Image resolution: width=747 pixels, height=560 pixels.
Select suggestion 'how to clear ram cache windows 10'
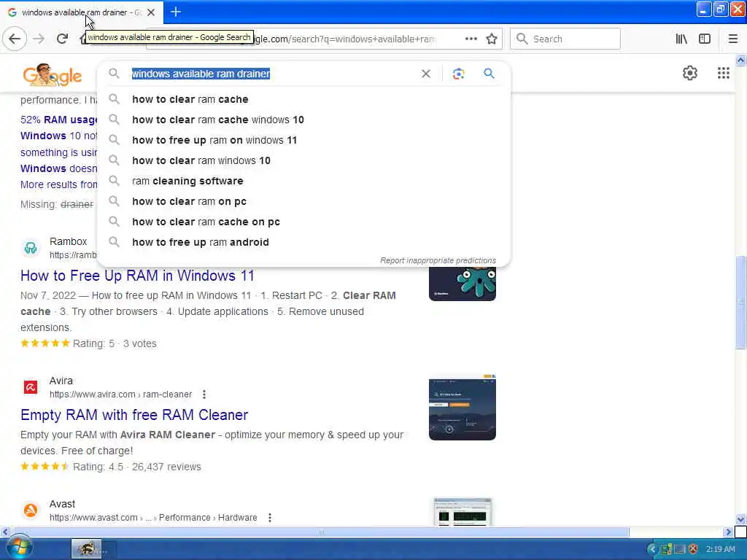click(304, 120)
